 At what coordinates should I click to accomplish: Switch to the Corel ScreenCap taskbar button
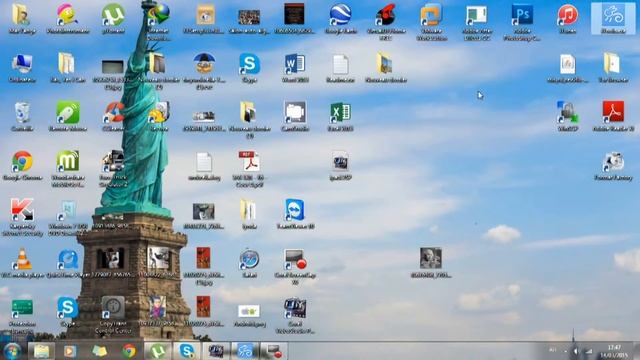click(274, 351)
